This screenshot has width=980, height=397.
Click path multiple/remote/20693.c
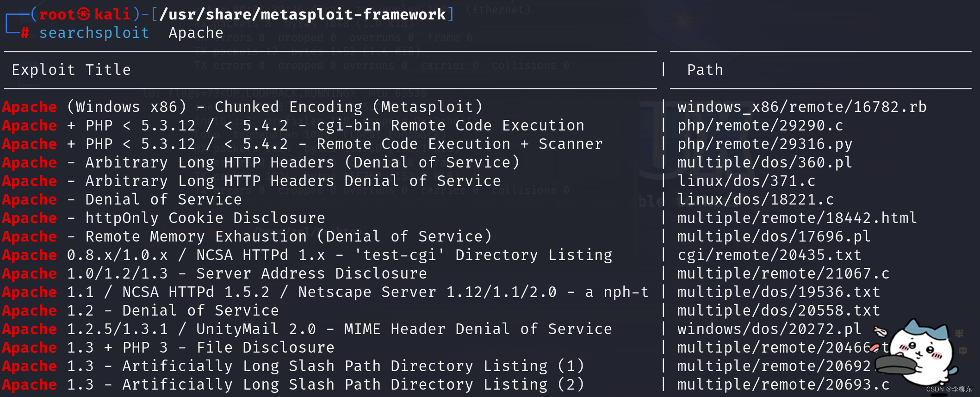coord(784,385)
